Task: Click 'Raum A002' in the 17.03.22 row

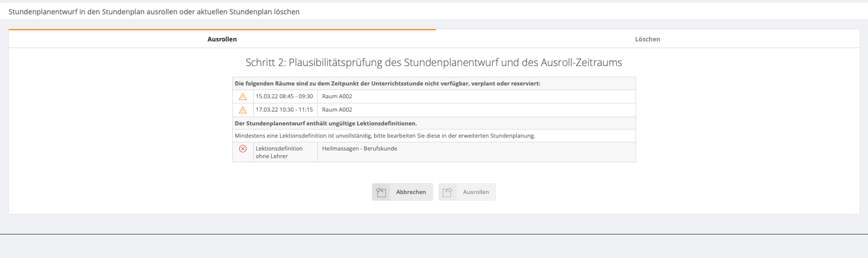Action: (337, 110)
